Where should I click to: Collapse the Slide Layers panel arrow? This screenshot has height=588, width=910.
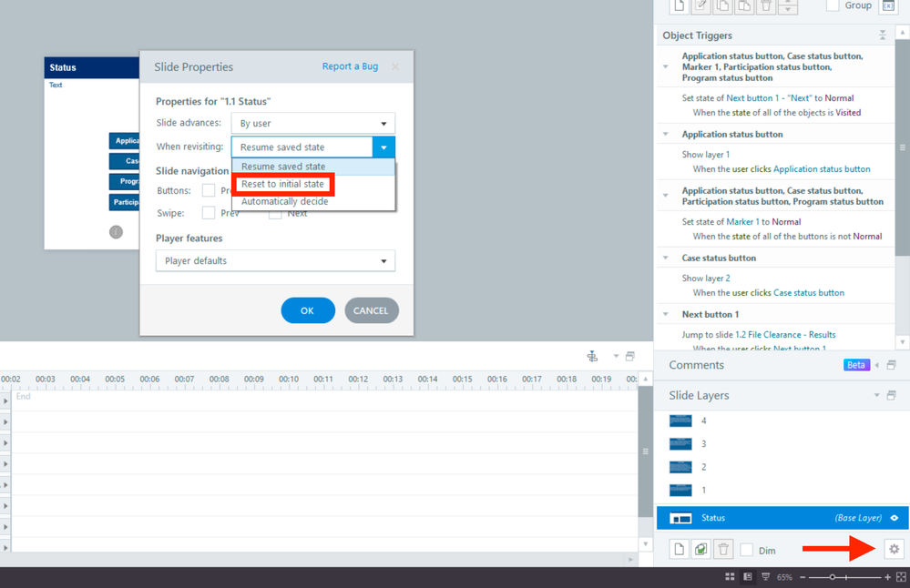(x=877, y=395)
